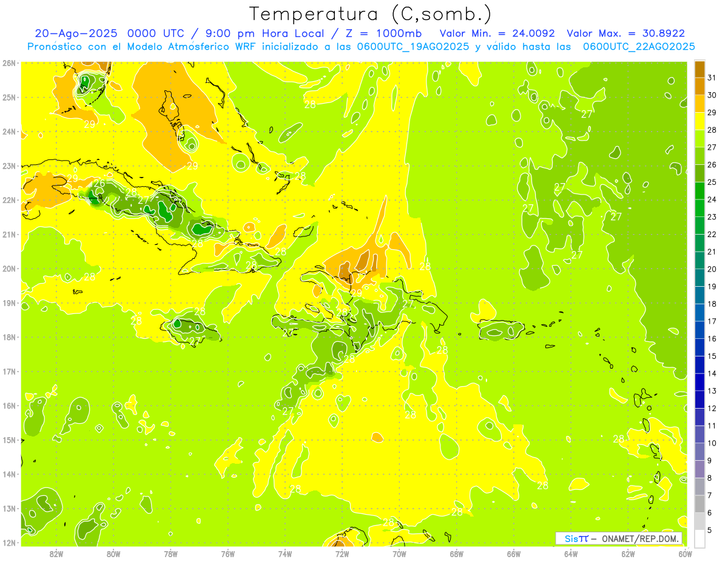
Task: Pick the orange swatch between 30 and 31
Action: point(699,87)
